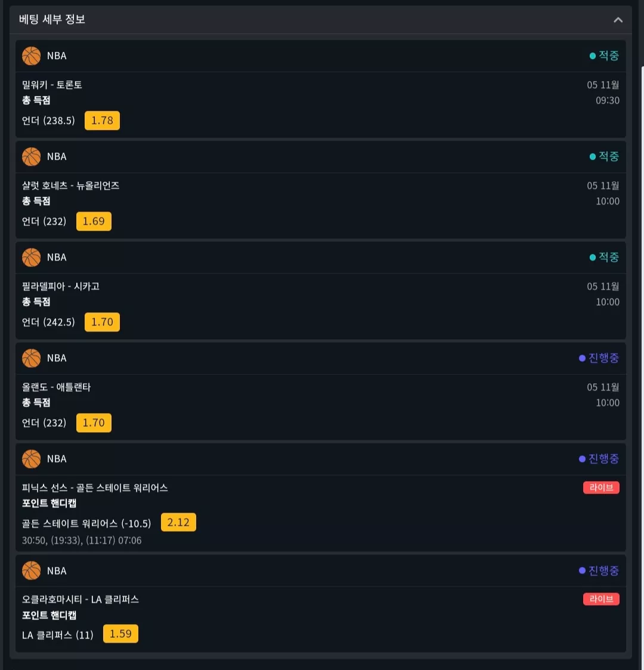
Task: Click basketball icon of 필라델피아 - 시카고 bet
Action: (31, 258)
